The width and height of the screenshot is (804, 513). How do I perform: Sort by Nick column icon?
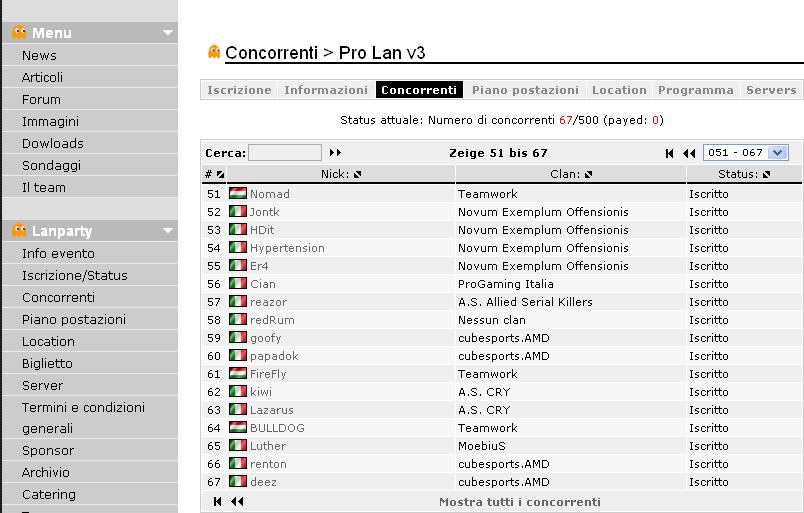357,174
